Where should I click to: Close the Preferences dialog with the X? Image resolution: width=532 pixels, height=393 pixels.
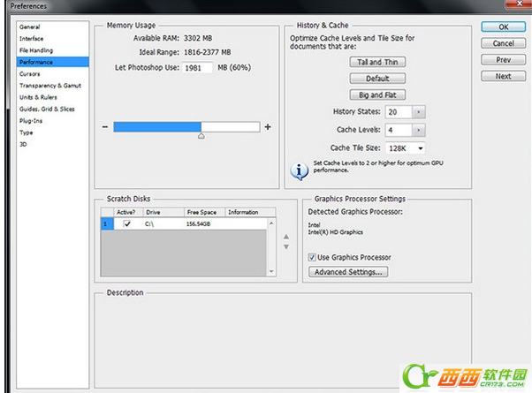tap(520, 4)
